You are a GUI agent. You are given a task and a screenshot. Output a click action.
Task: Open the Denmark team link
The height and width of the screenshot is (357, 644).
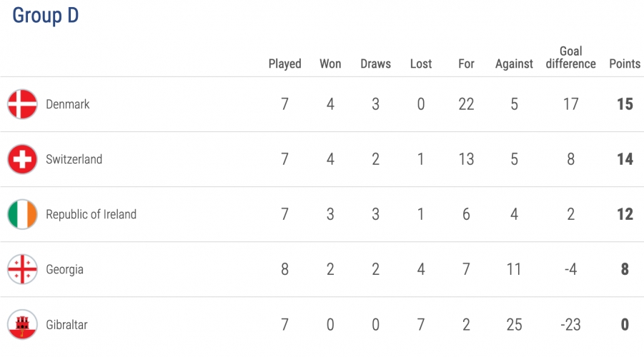68,104
